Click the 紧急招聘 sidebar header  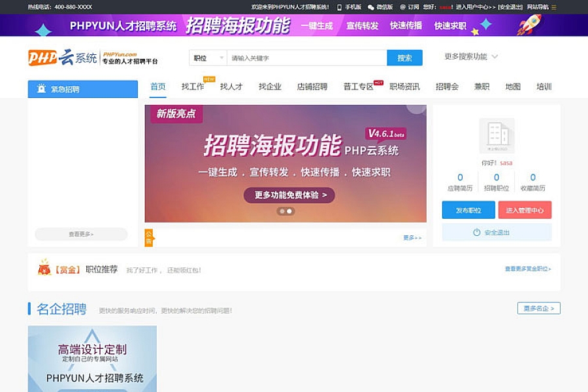click(x=83, y=89)
